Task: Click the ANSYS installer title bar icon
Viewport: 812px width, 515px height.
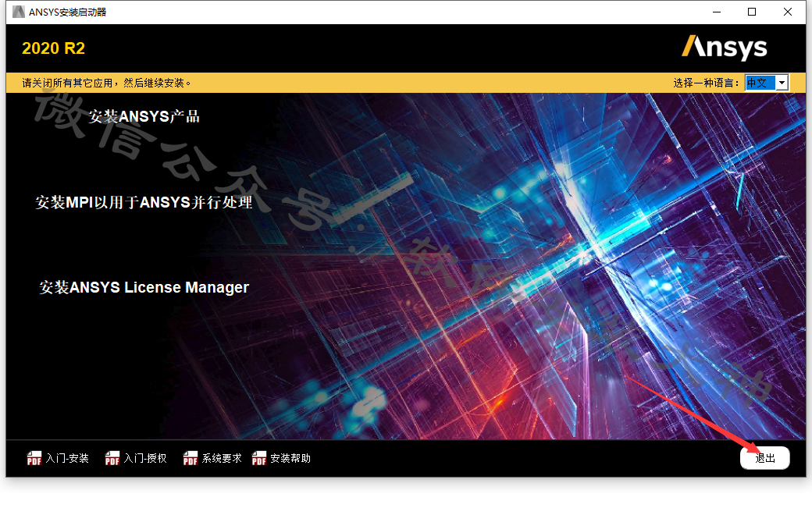Action: [x=19, y=12]
